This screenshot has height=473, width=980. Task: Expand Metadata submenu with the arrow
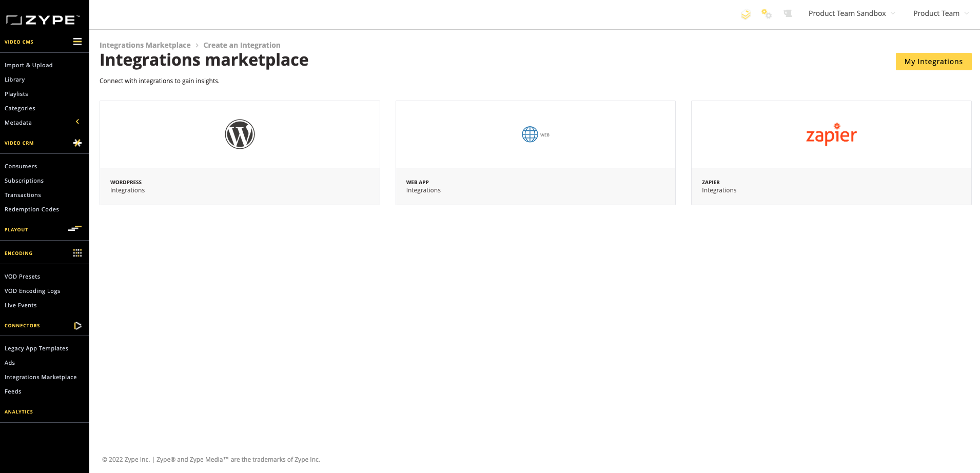(77, 122)
